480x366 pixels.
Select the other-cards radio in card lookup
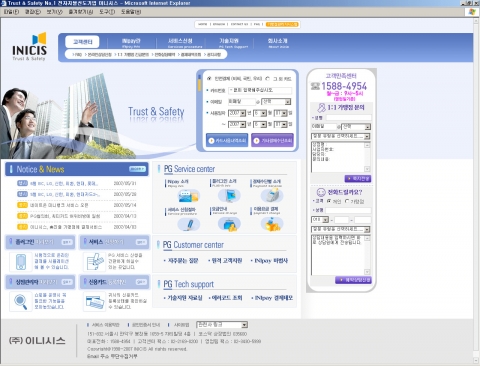(267, 79)
